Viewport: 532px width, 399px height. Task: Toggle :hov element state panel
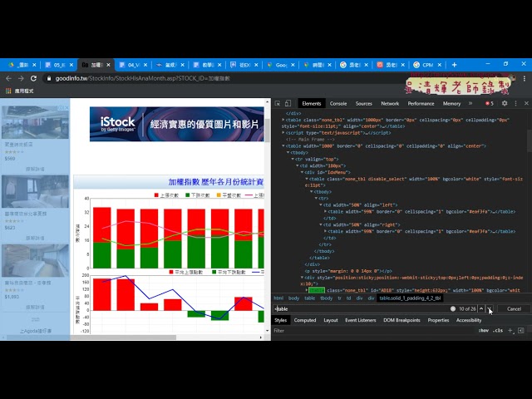[484, 331]
